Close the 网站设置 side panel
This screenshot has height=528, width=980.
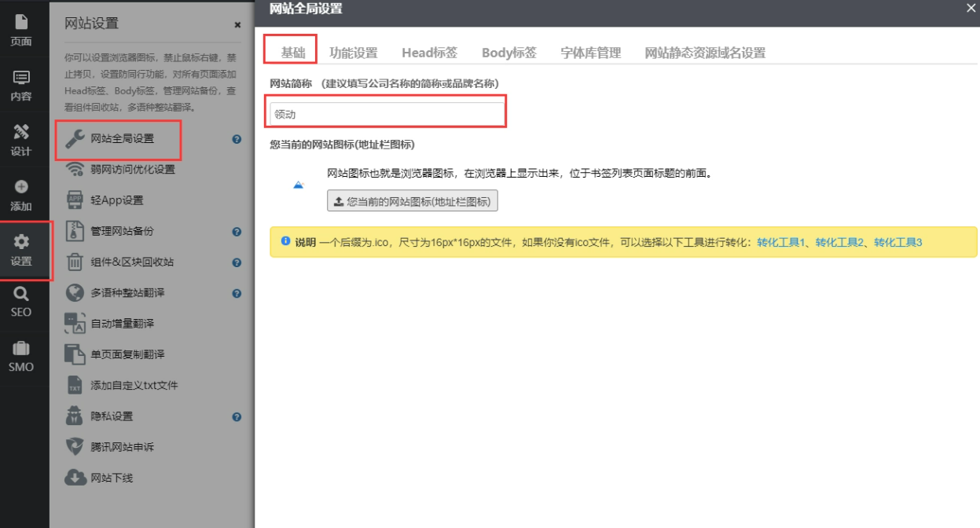click(x=237, y=25)
